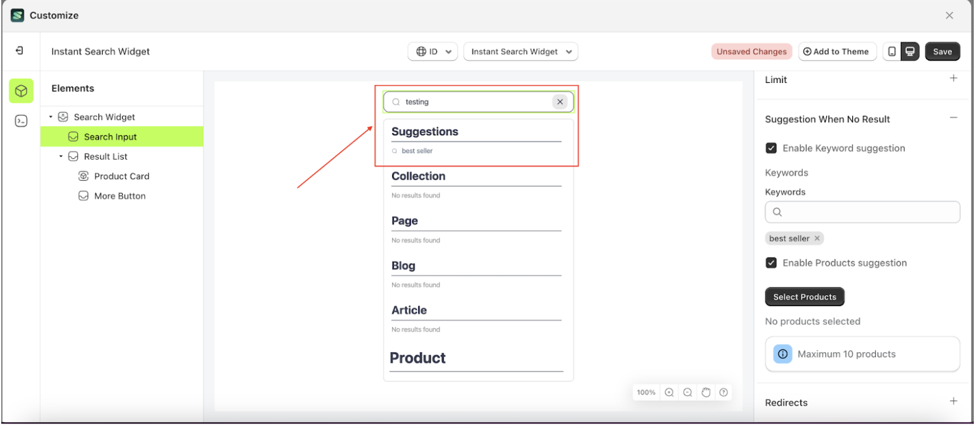This screenshot has height=429, width=980.
Task: Open the ID language dropdown
Action: pyautogui.click(x=433, y=52)
